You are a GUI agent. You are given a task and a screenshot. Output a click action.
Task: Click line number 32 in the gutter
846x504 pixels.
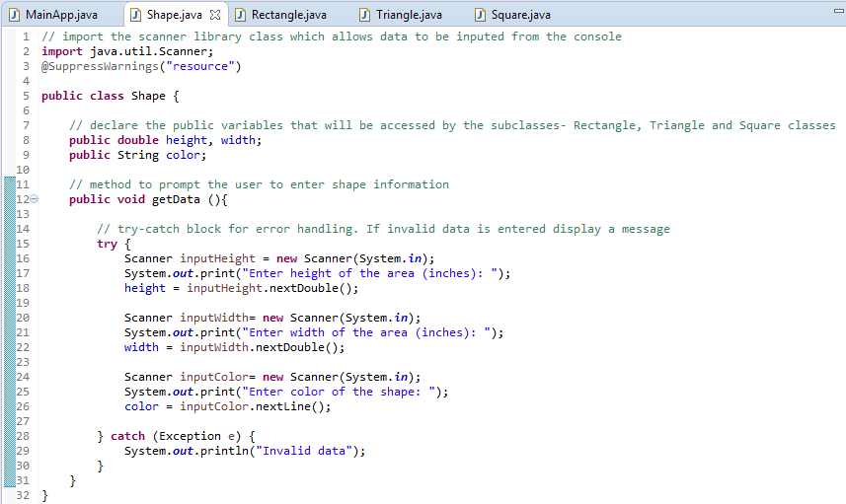[x=22, y=495]
